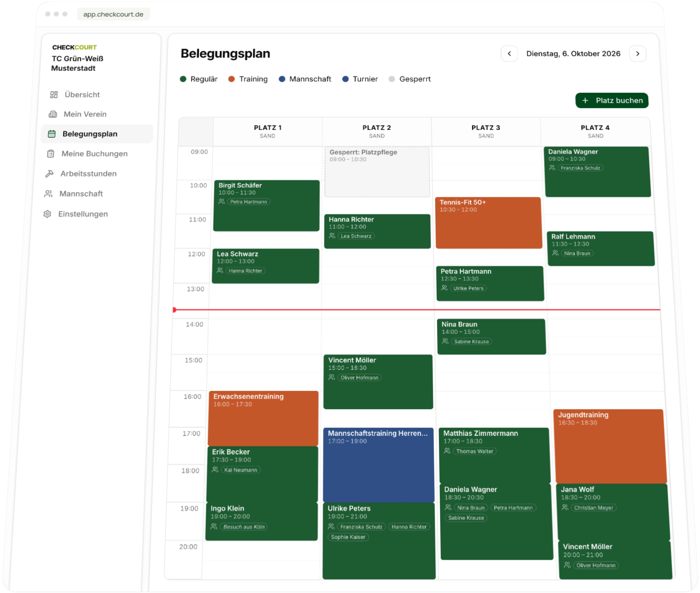Screen dimensions: 700x593
Task: Click the Gesperrt: Platzpflege block
Action: (377, 172)
